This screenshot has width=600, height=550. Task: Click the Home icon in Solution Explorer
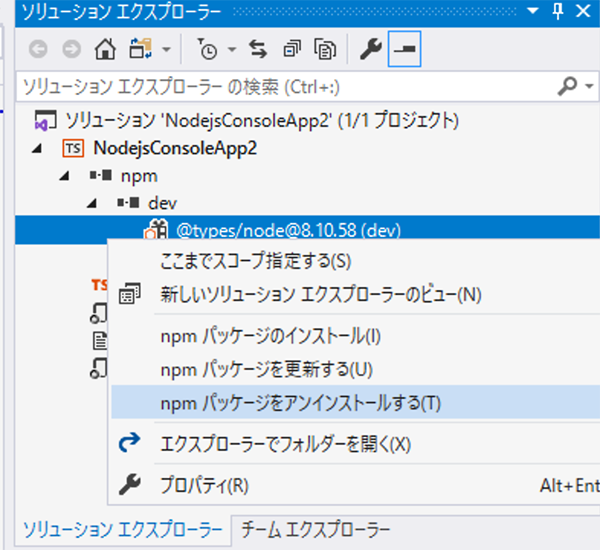[105, 49]
